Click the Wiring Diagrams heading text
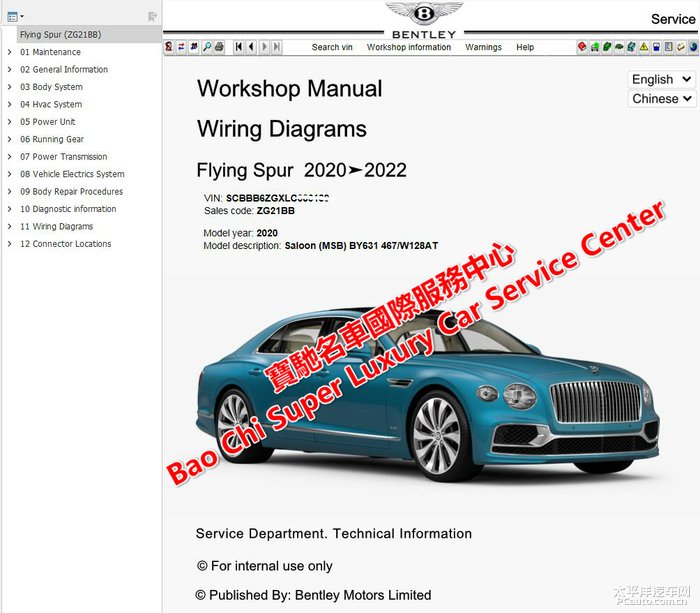 (282, 129)
